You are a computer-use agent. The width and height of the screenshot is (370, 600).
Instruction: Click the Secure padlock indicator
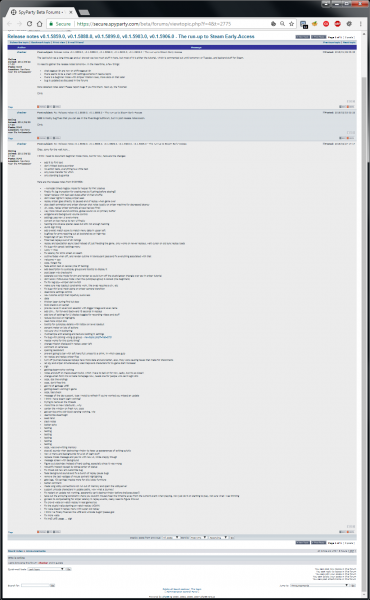click(60, 24)
